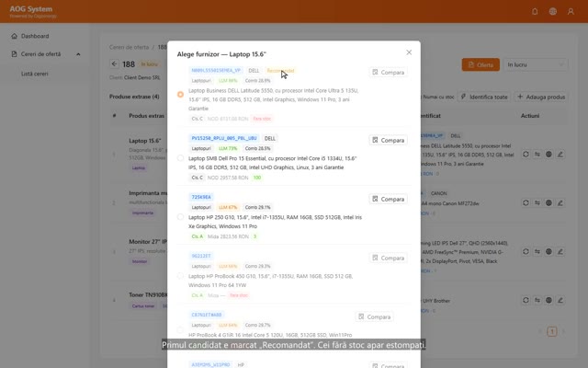
Task: Open the language globe in header
Action: (x=553, y=11)
